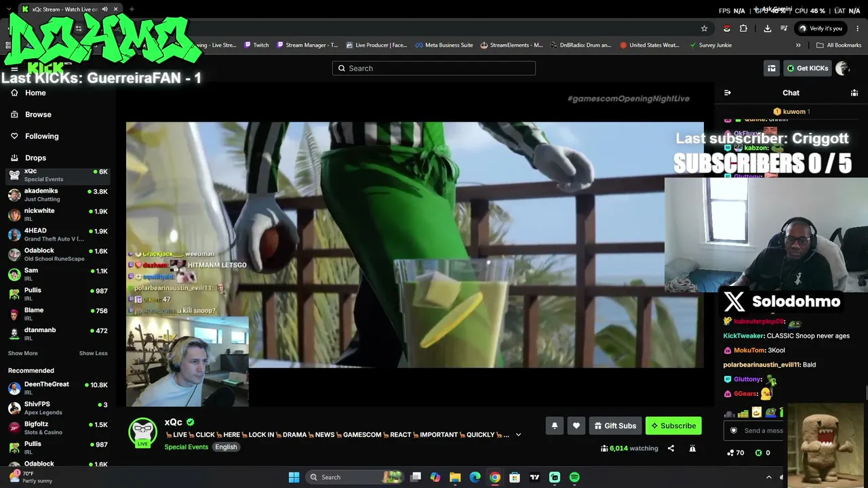
Task: Open Task View in the taskbar
Action: click(416, 477)
